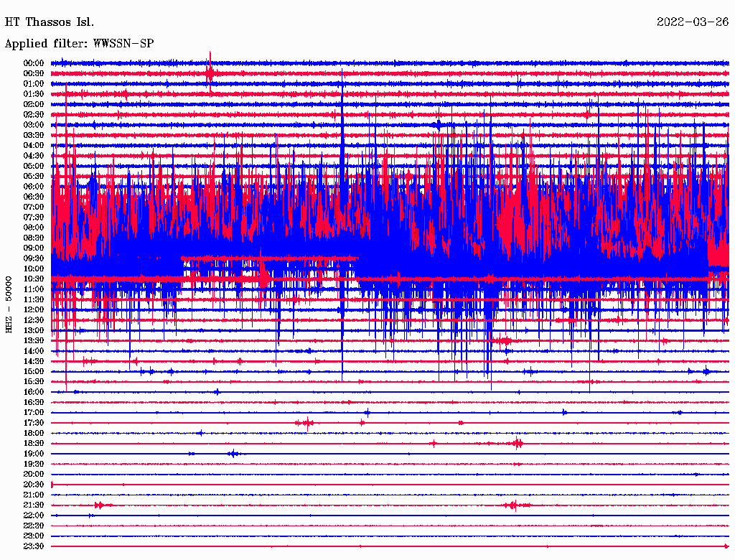
Task: Select the 17:30 time label
Action: [34, 423]
